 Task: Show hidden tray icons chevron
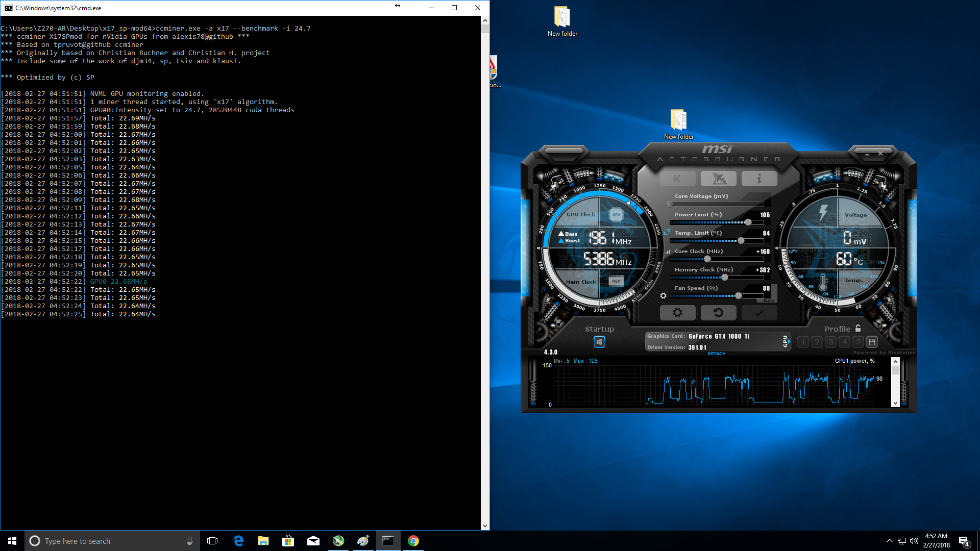pos(890,541)
